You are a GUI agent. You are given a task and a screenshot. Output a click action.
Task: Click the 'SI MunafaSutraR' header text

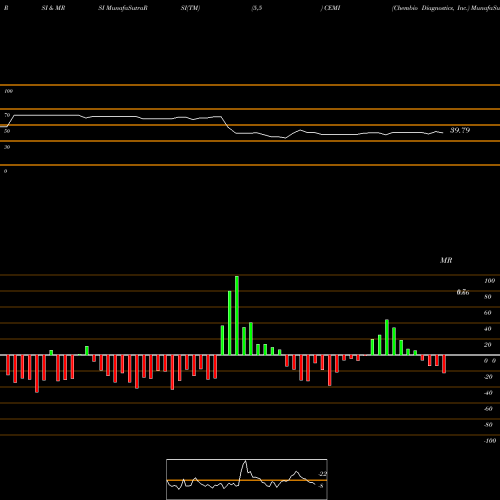(123, 8)
